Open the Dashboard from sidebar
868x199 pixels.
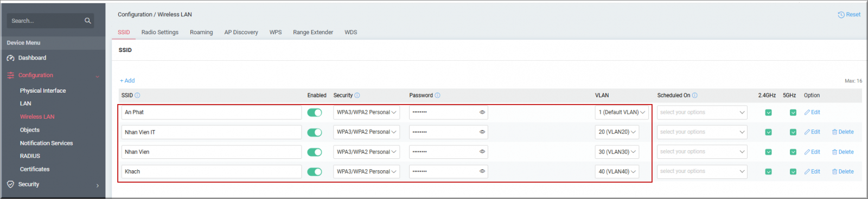[x=32, y=58]
